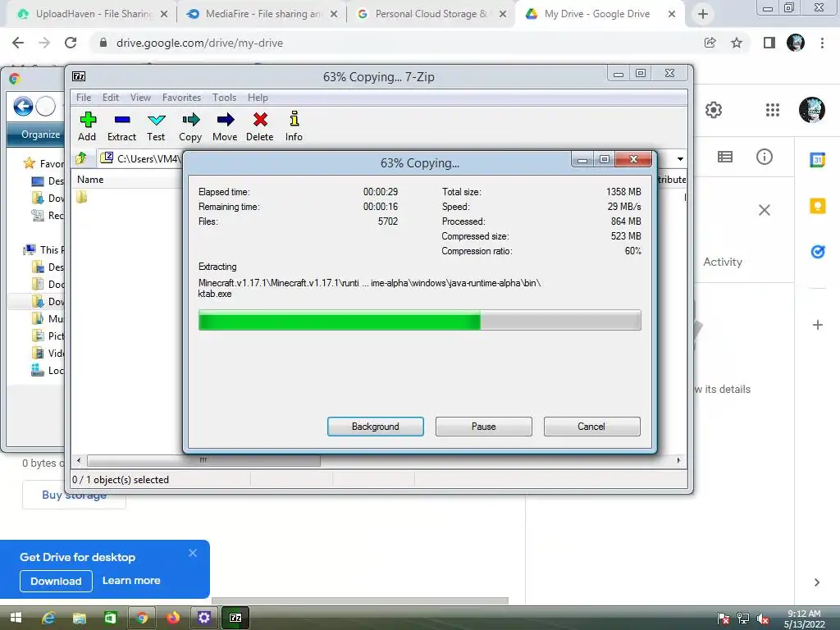The image size is (840, 630).
Task: Hide side panel with chevron arrow
Action: point(817,582)
